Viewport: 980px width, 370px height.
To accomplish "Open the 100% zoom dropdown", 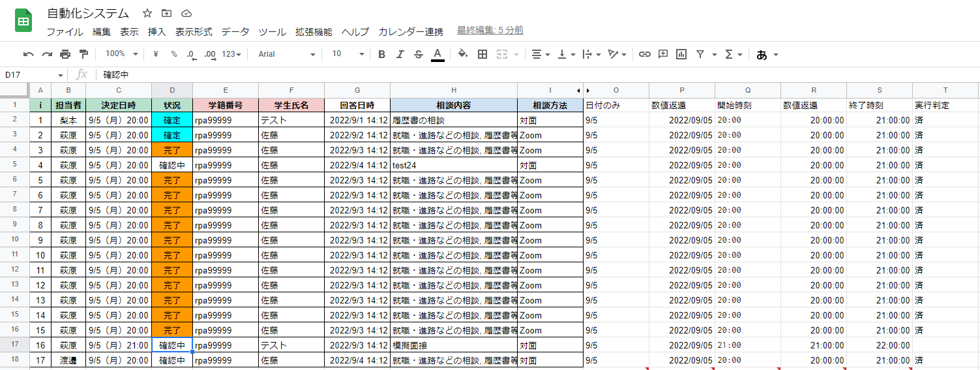I will pyautogui.click(x=122, y=54).
